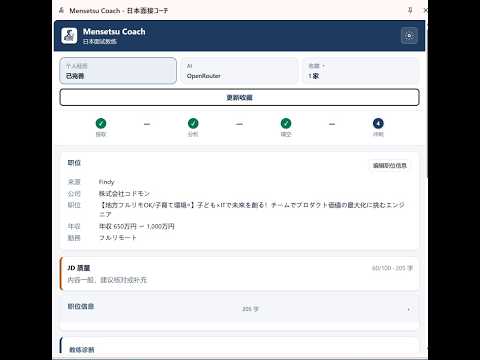Click the title bar app icon
Image resolution: width=480 pixels, height=360 pixels.
click(61, 11)
